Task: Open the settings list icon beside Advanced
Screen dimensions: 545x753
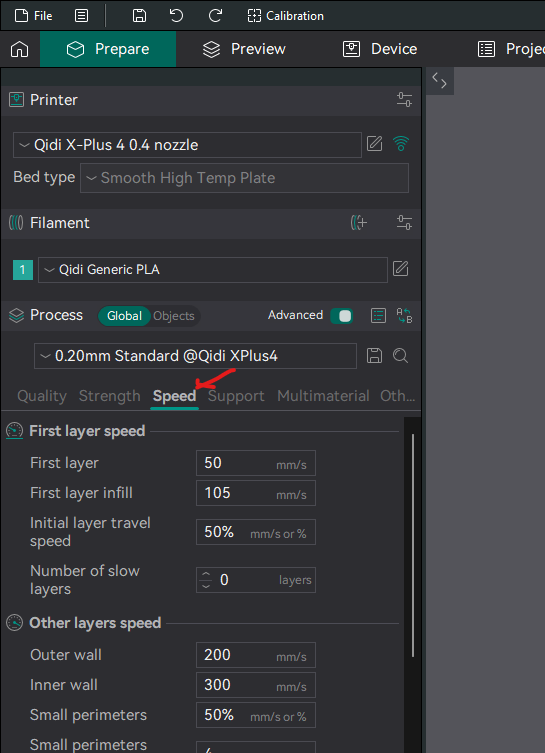Action: pyautogui.click(x=378, y=316)
